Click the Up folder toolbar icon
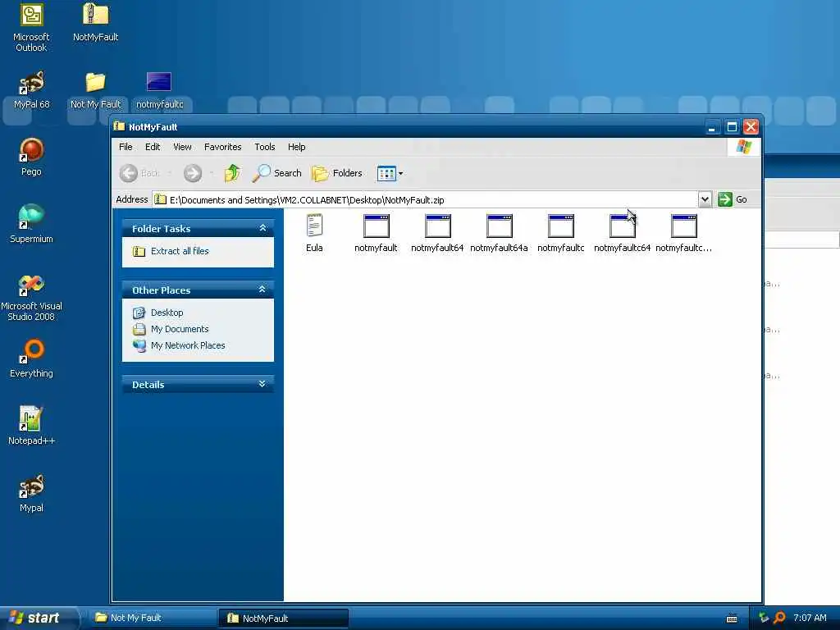Image resolution: width=840 pixels, height=630 pixels. click(x=232, y=173)
